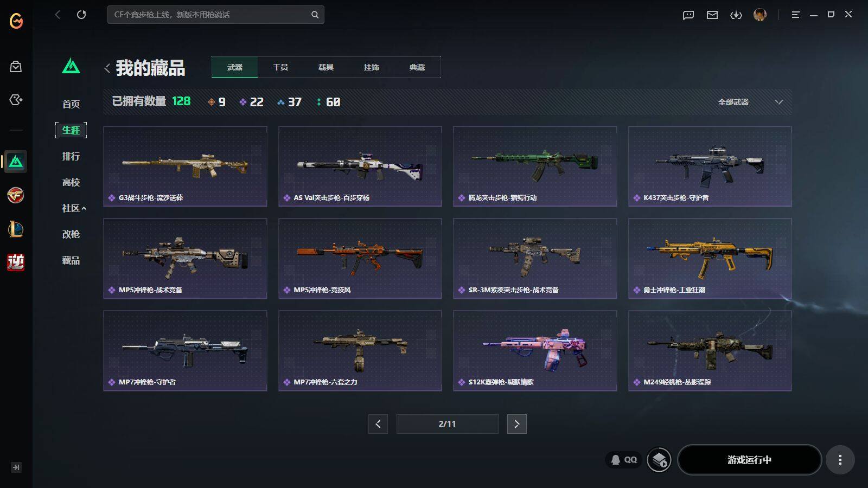The height and width of the screenshot is (488, 868).
Task: Click the search input field
Action: [209, 15]
